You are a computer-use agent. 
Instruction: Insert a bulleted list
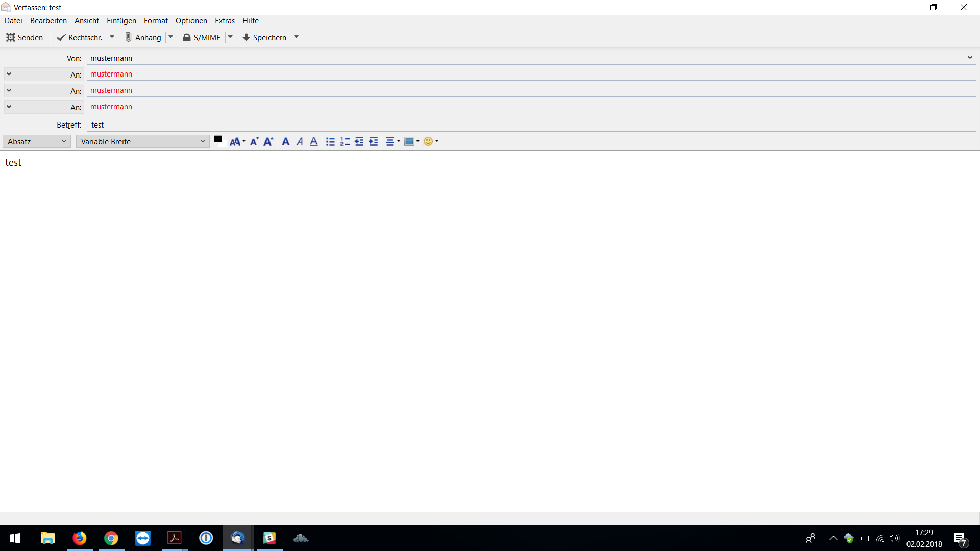pos(331,142)
